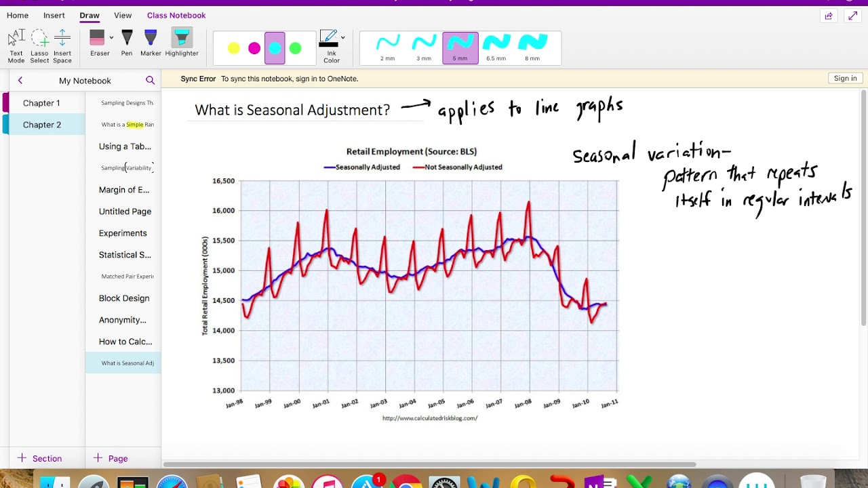Open the 'What is Seasonal Adj' page
868x488 pixels.
[123, 363]
